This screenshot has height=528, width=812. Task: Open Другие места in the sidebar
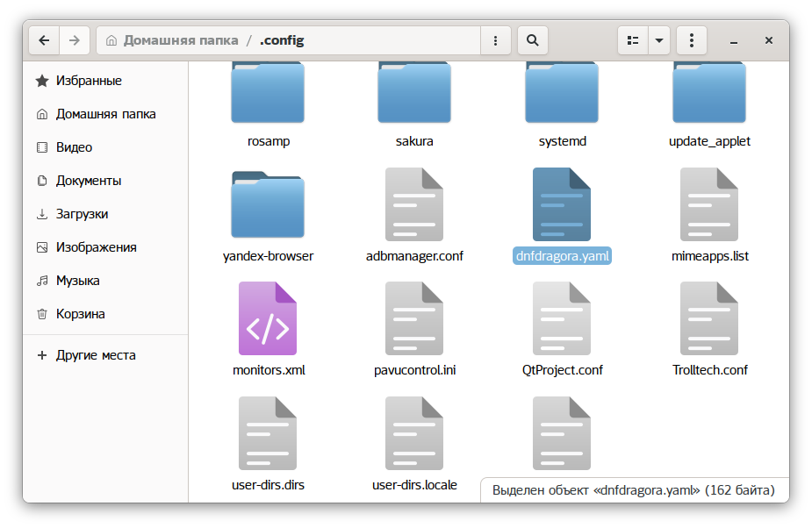click(x=105, y=355)
